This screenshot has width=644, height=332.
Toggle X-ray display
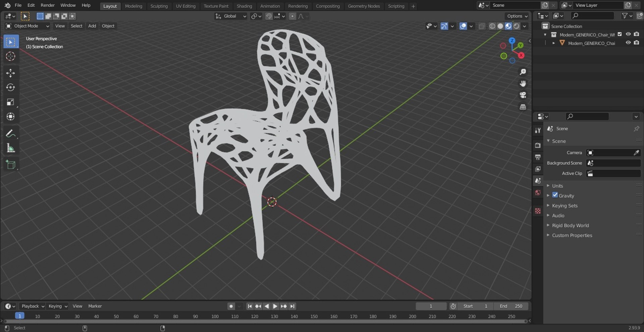(x=482, y=26)
